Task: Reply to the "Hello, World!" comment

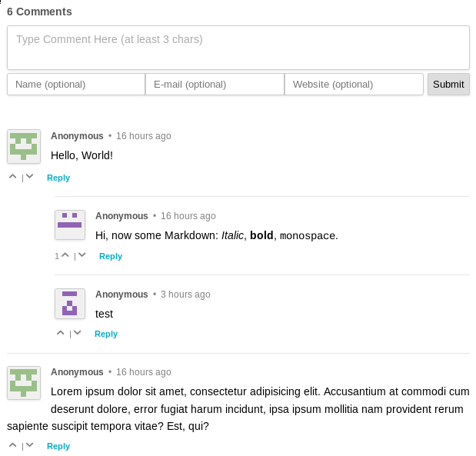Action: 58,178
